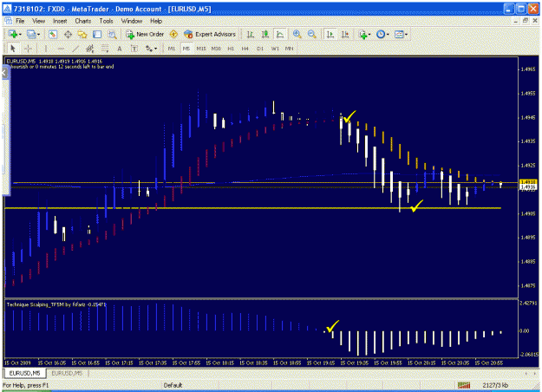Select the Cursor arrow tool

tap(13, 49)
